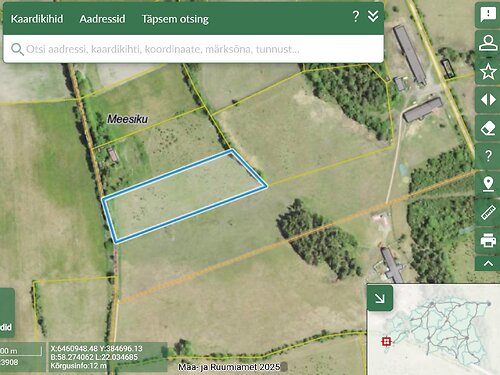Collapse the right toolbar with chevron
The height and width of the screenshot is (375, 500).
pos(488,264)
